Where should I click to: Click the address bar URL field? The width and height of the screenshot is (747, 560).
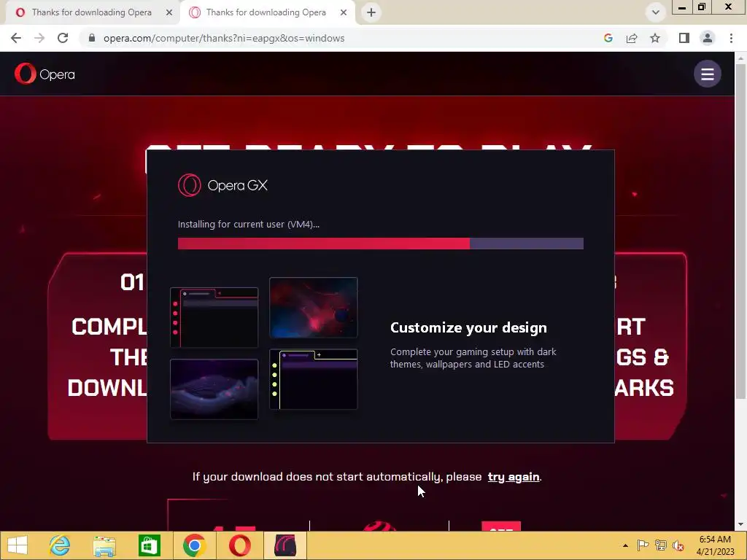[x=224, y=38]
